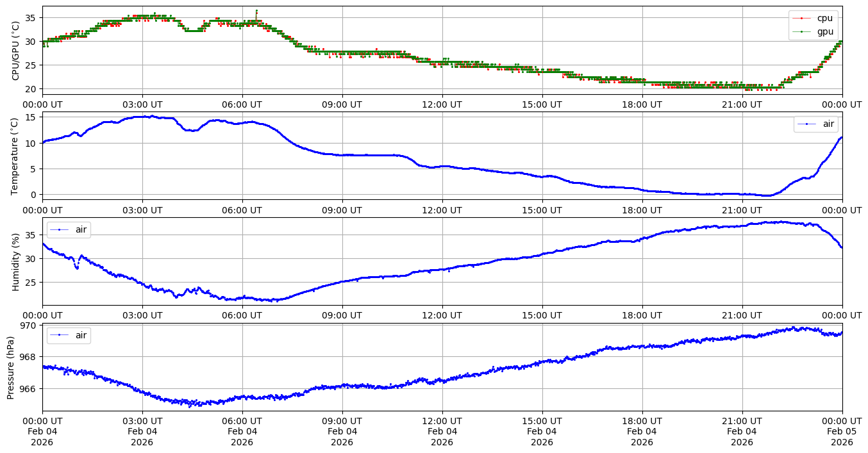Viewport: 868px width, 453px height.
Task: Click the Humidity (%) y-axis label
Action: click(16, 261)
